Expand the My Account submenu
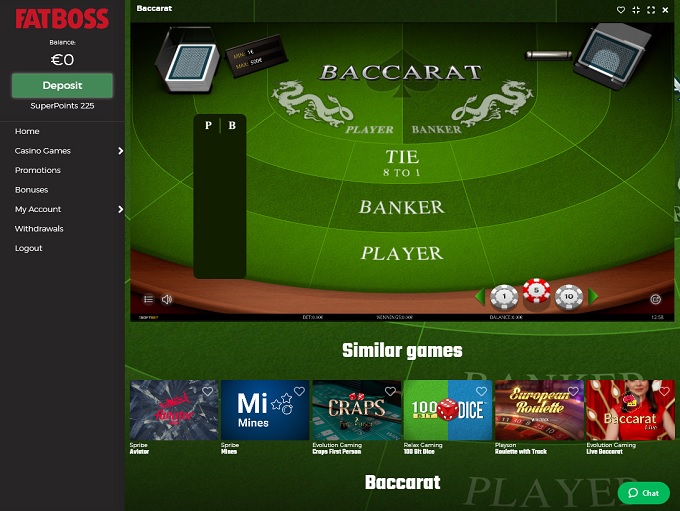 coord(121,210)
